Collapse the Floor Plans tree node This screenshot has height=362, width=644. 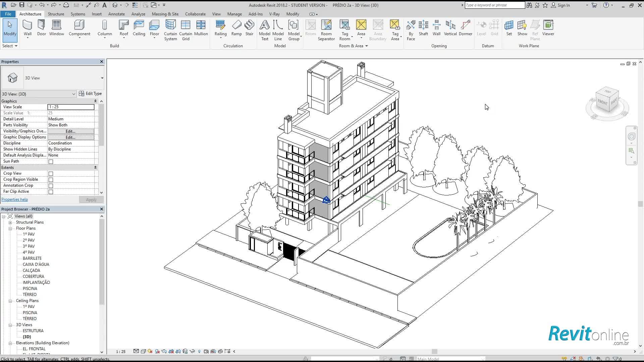click(x=10, y=229)
